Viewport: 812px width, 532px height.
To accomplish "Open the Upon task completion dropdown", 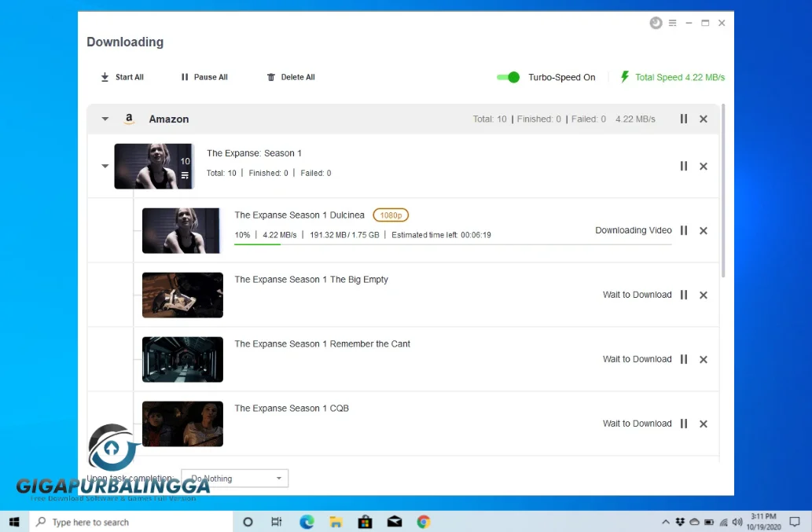I will coord(234,479).
